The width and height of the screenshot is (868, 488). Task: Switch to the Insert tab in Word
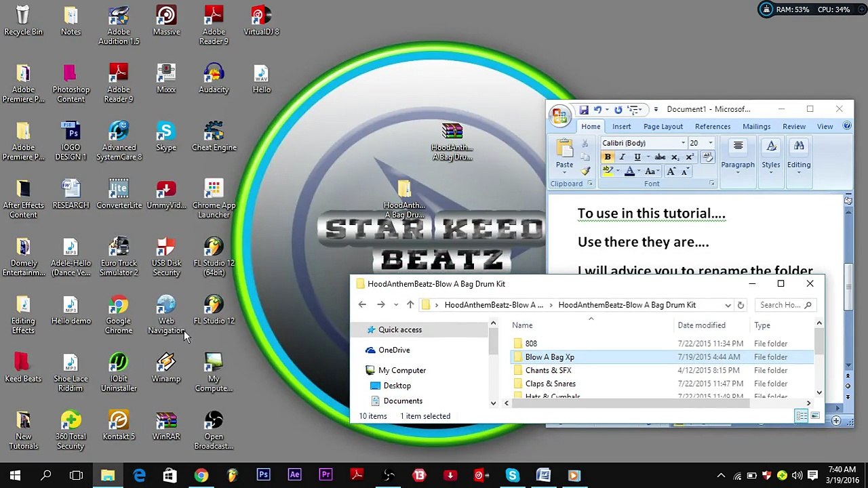[621, 126]
